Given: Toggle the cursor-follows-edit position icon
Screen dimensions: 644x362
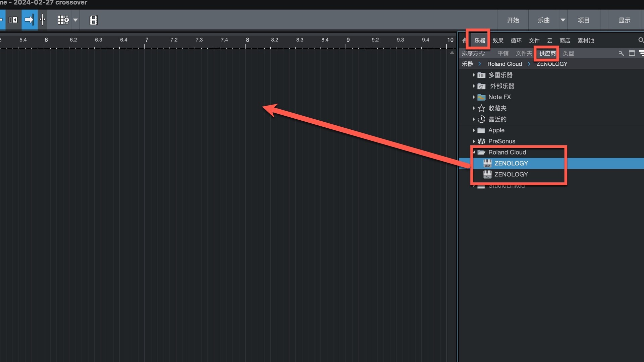Looking at the screenshot, I should (x=43, y=20).
